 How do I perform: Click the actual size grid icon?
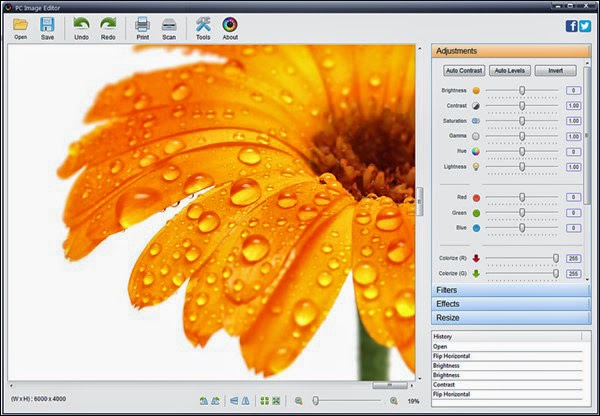point(264,401)
